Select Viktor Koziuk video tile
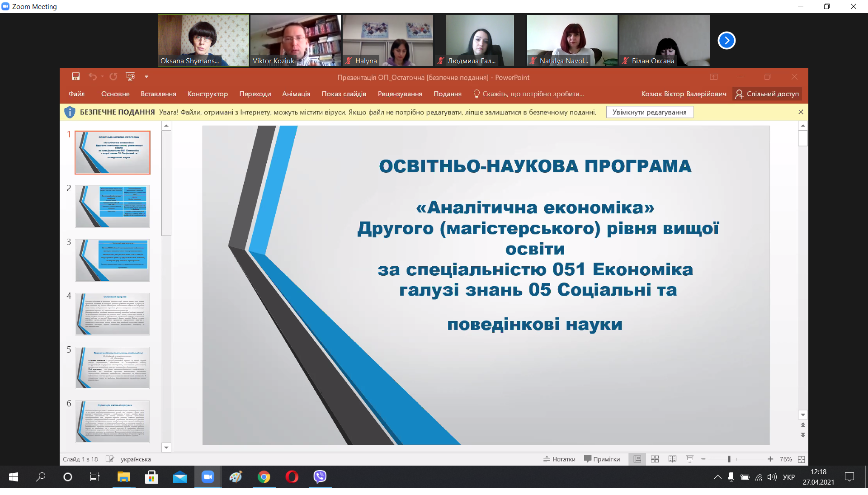 pos(296,40)
